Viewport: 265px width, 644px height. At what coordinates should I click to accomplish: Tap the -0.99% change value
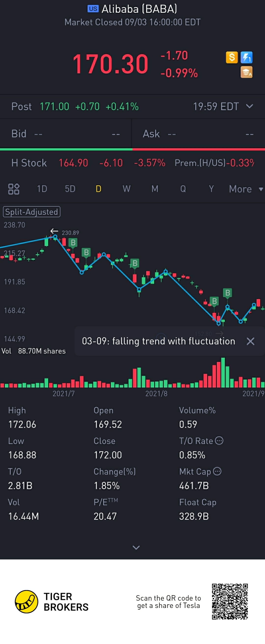tap(179, 73)
